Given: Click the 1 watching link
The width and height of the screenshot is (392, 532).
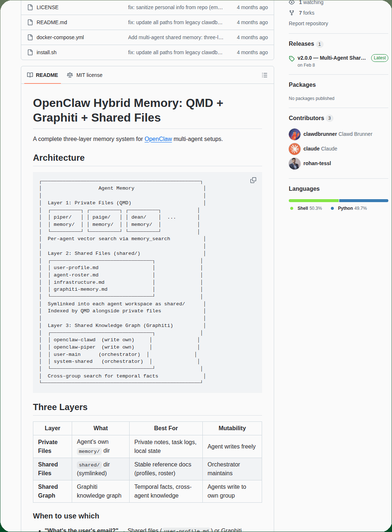Looking at the screenshot, I should [311, 2].
